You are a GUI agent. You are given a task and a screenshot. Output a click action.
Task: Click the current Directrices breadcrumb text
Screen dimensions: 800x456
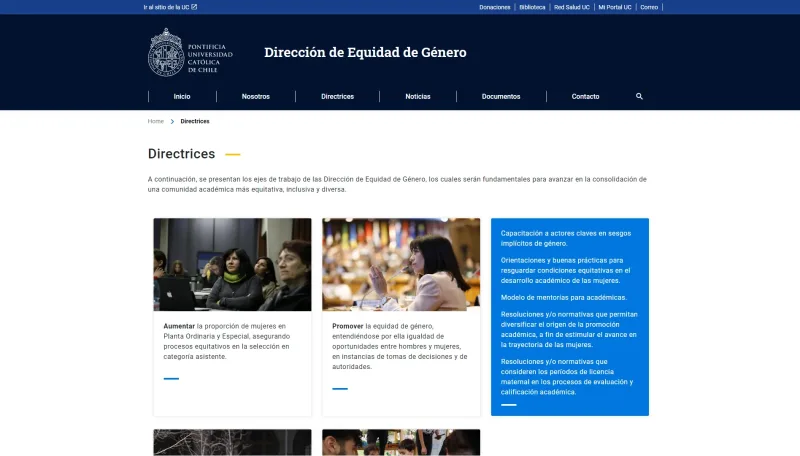(x=195, y=121)
